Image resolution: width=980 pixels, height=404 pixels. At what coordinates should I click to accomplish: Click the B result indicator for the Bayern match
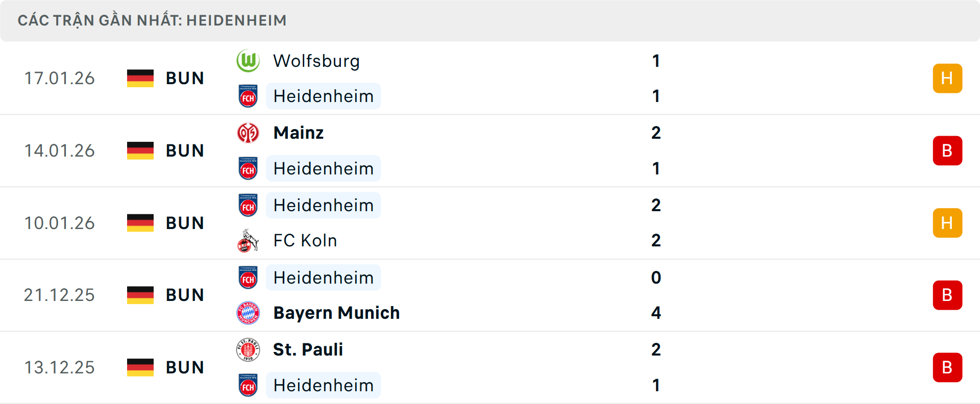pyautogui.click(x=947, y=295)
